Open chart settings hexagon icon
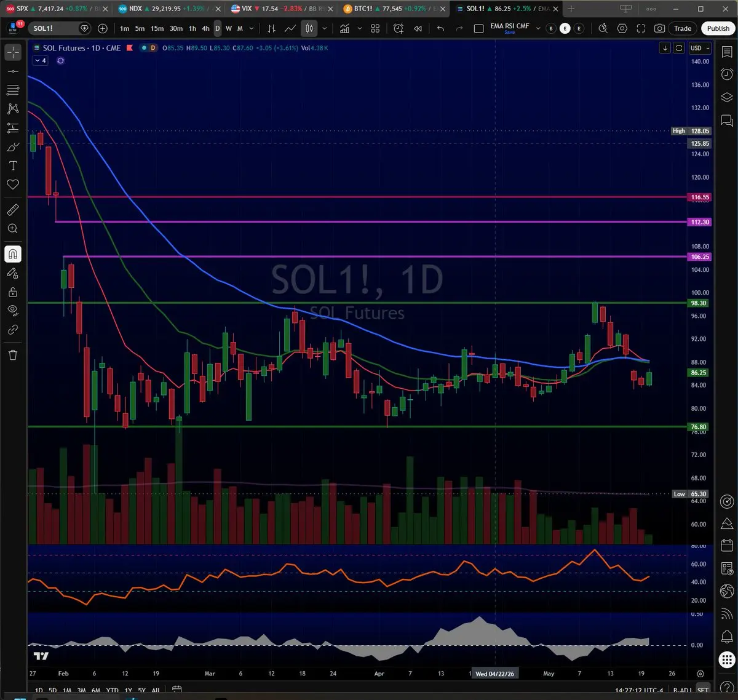The width and height of the screenshot is (738, 700). [x=622, y=28]
